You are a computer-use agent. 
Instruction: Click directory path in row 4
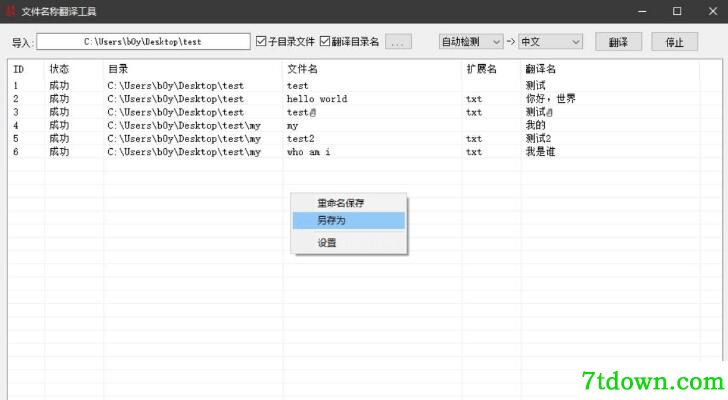click(184, 126)
